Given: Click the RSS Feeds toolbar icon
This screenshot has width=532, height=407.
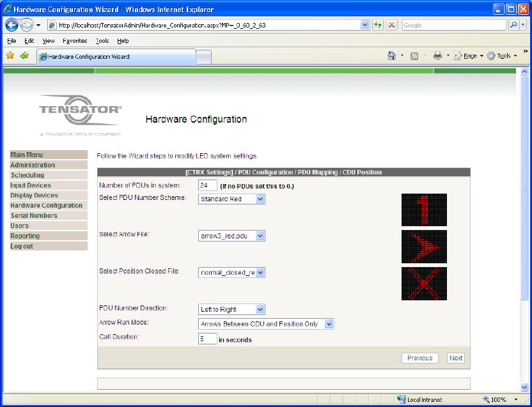Looking at the screenshot, I should tap(414, 56).
